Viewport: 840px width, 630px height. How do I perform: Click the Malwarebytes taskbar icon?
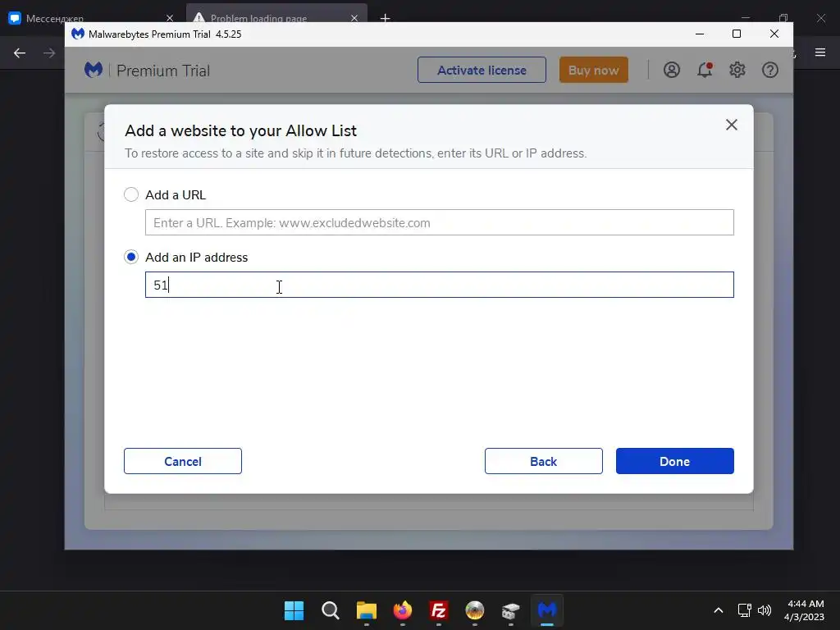547,610
